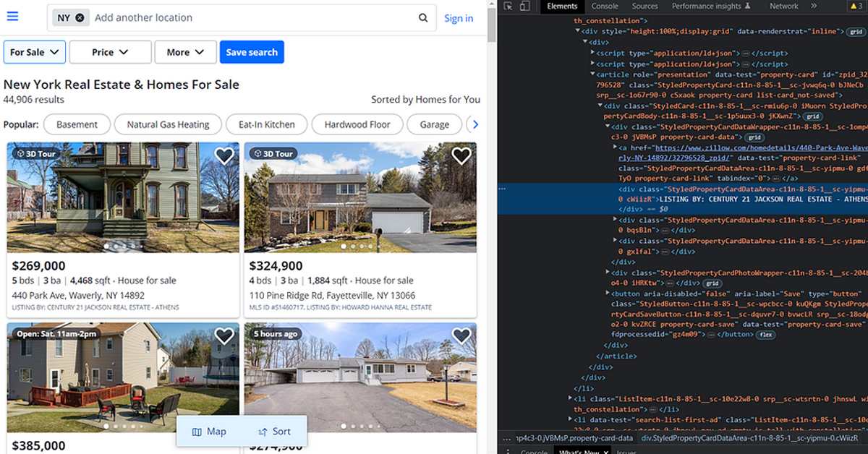Viewport: 868px width, 454px height.
Task: Save the $269,000 Waverly home with the heart
Action: click(x=224, y=155)
